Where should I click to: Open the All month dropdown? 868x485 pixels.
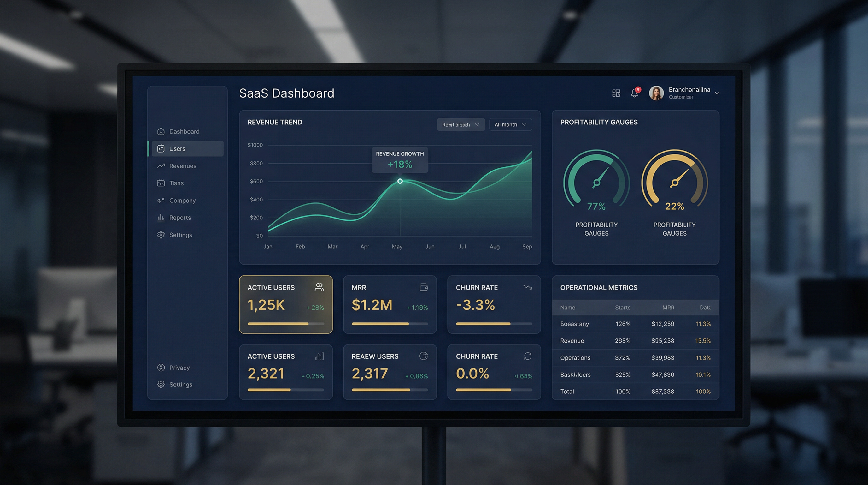pyautogui.click(x=510, y=124)
